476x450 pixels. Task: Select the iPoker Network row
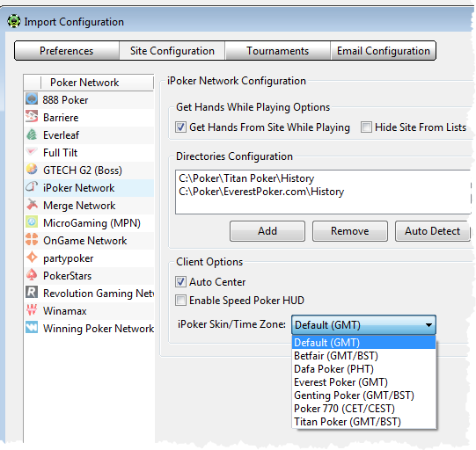coord(89,188)
